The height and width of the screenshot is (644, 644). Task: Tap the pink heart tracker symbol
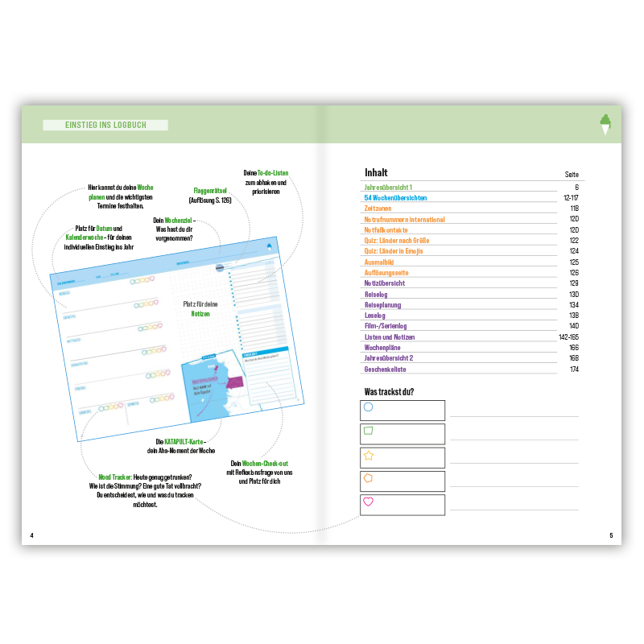(x=369, y=502)
